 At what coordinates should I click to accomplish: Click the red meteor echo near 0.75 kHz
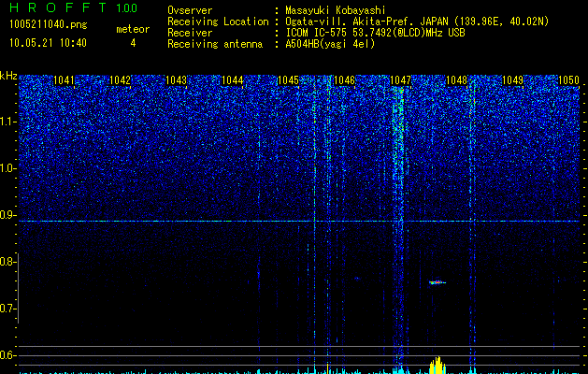(x=437, y=282)
